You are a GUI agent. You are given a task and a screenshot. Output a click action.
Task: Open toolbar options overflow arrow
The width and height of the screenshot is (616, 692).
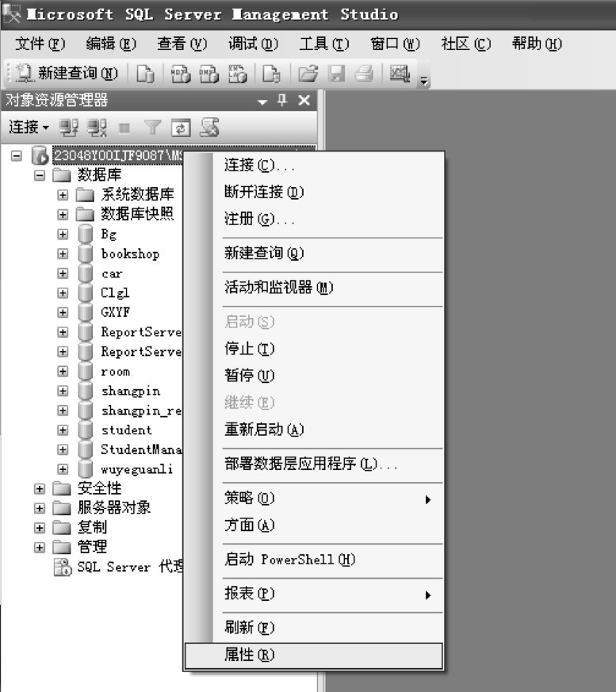[x=424, y=81]
